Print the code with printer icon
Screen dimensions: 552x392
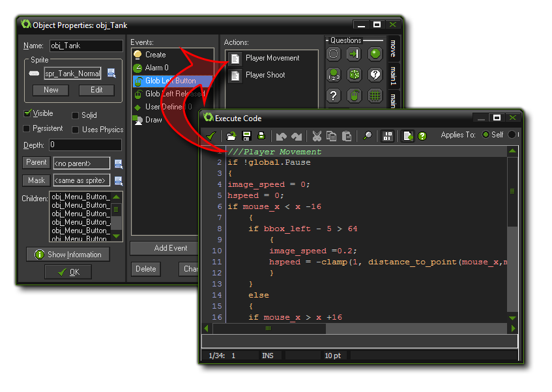pos(261,136)
